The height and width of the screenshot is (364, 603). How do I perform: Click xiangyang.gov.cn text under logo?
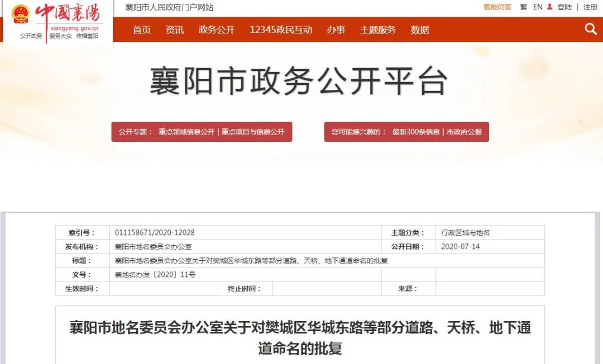[74, 28]
